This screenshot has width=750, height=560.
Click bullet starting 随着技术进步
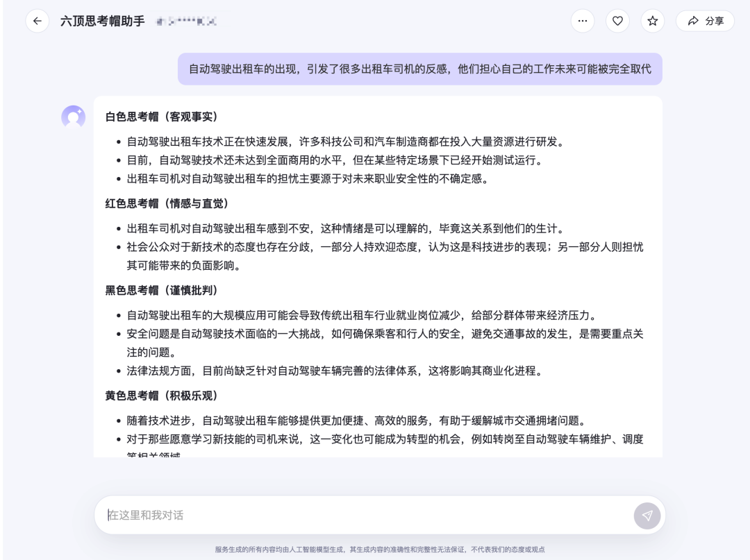coord(358,421)
